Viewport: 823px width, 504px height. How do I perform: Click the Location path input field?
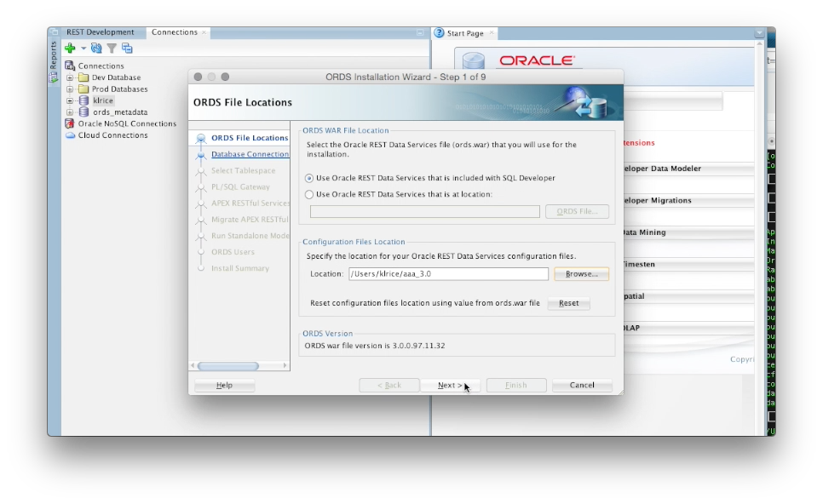448,274
